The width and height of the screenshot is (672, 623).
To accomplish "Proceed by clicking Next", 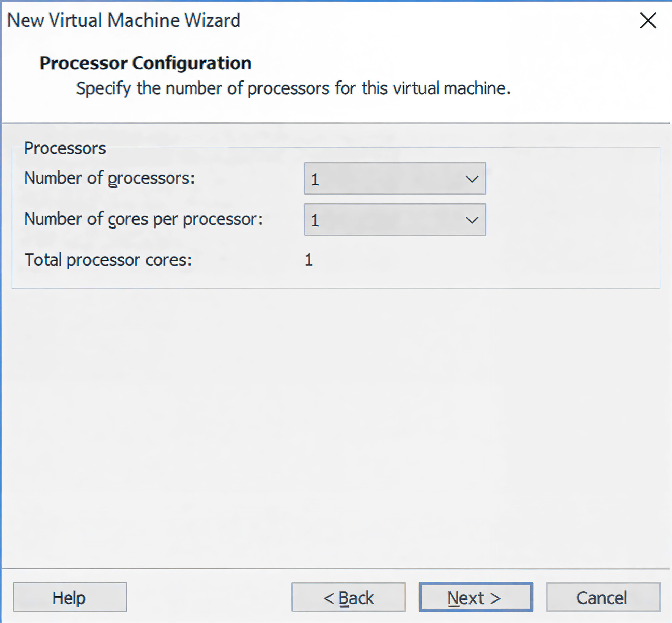I will pos(475,597).
